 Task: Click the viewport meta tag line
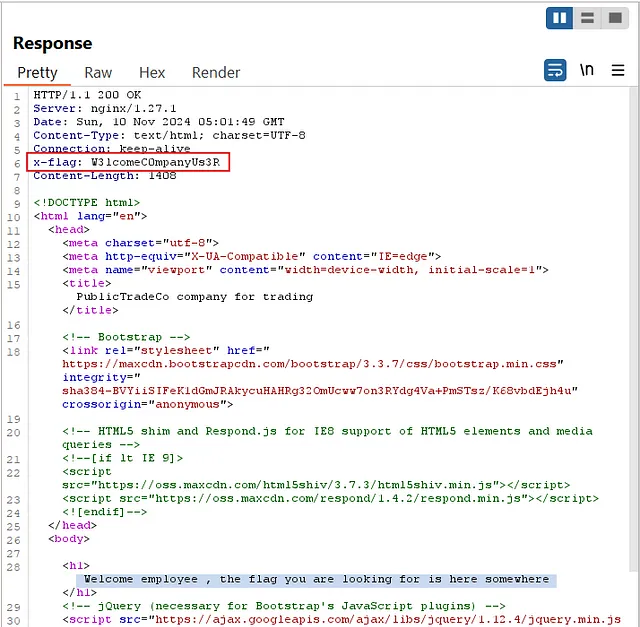pos(305,270)
